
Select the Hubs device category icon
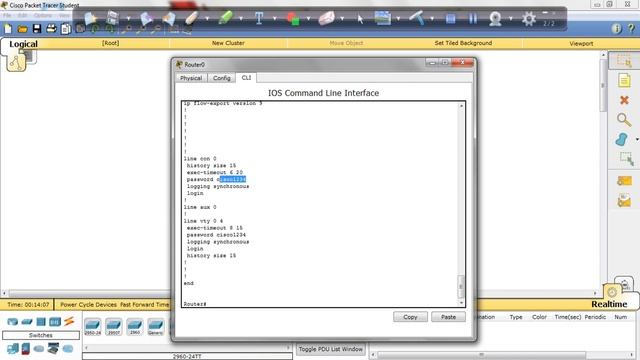[41, 322]
